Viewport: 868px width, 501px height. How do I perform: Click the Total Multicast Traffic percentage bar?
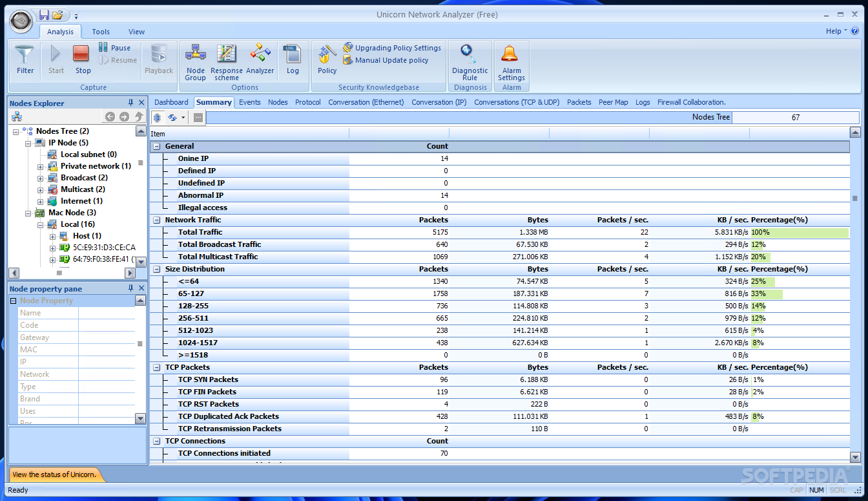[x=760, y=257]
